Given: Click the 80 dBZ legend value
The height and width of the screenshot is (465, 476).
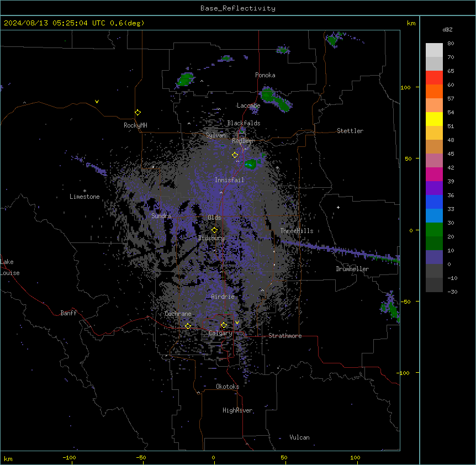Looking at the screenshot, I should [x=451, y=44].
